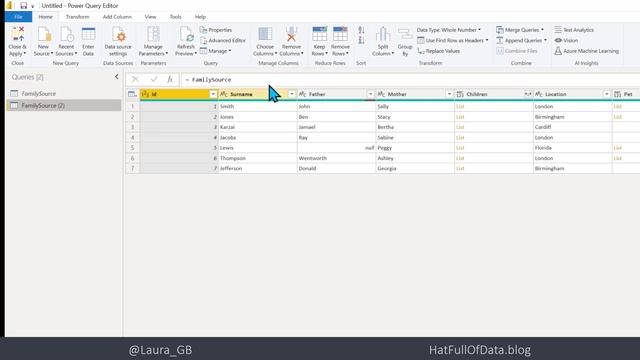Open the File tab
This screenshot has width=640, height=360.
click(18, 17)
